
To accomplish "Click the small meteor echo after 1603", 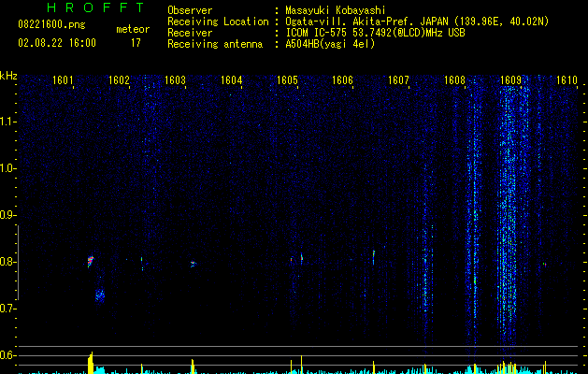I will [x=193, y=264].
